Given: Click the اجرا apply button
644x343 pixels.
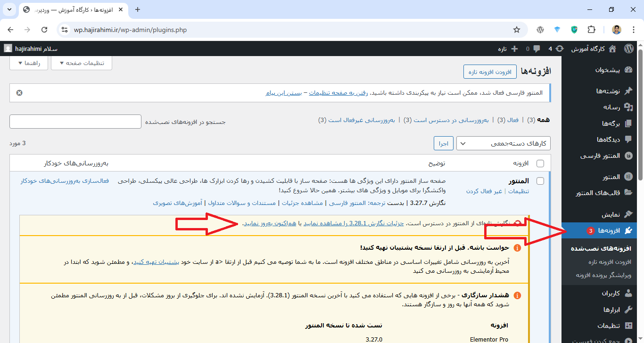Looking at the screenshot, I should (x=444, y=143).
